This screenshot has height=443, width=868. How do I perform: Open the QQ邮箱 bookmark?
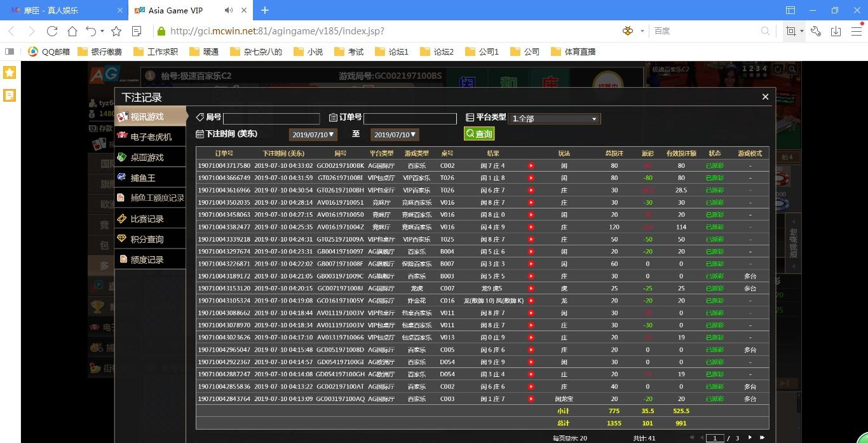49,51
